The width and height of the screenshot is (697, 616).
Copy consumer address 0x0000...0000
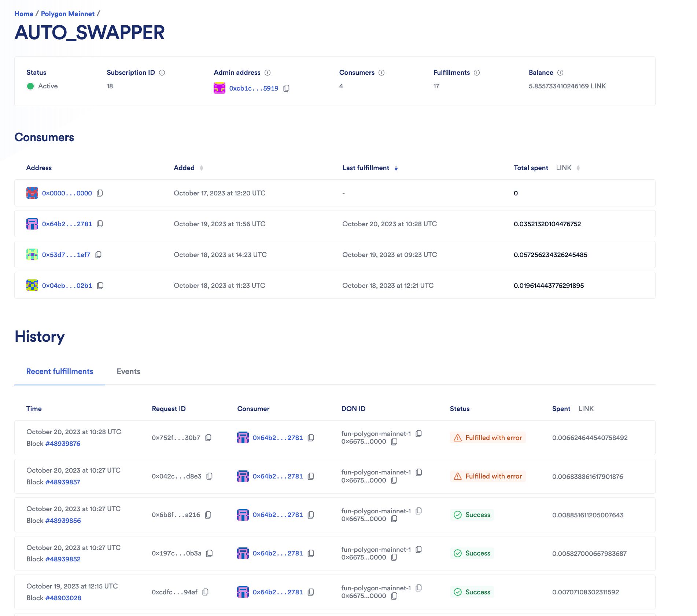100,193
